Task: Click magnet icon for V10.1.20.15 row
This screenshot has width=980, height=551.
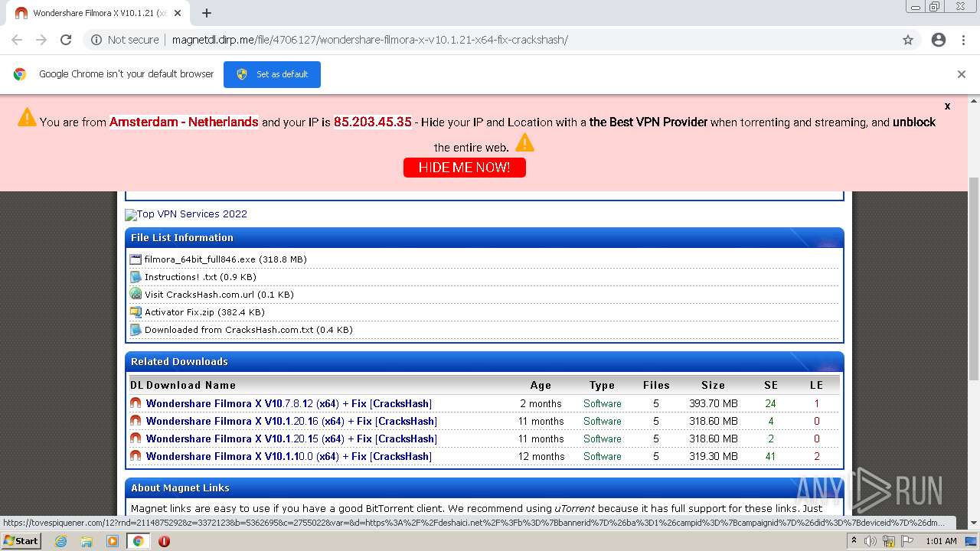Action: (x=136, y=438)
